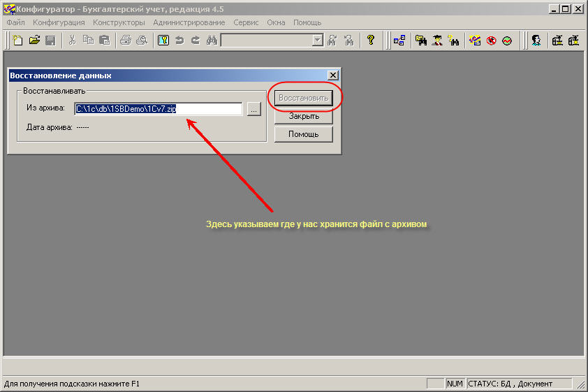
Task: Click the Print preview magnifier icon
Action: 142,40
